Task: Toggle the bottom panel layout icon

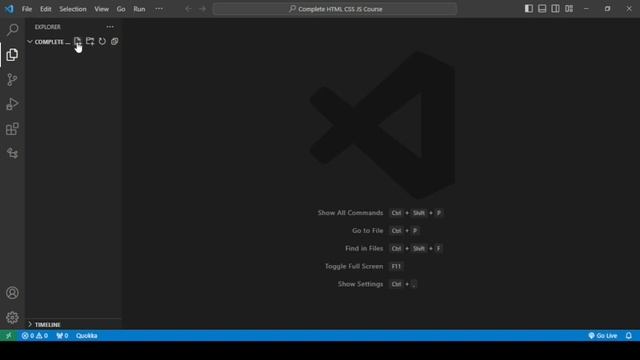Action: coord(542,9)
